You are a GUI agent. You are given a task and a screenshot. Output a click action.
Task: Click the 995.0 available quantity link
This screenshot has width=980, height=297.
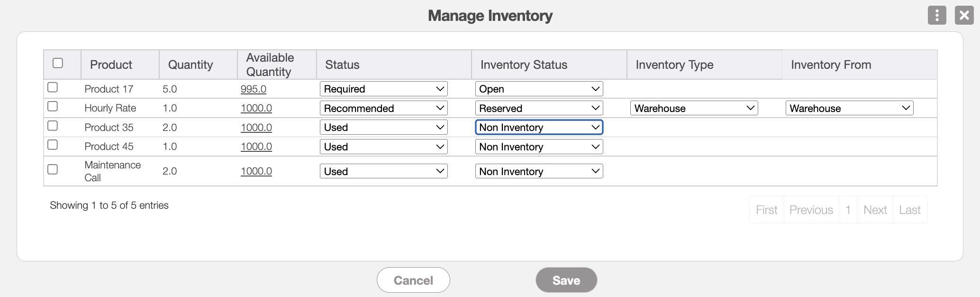(254, 89)
